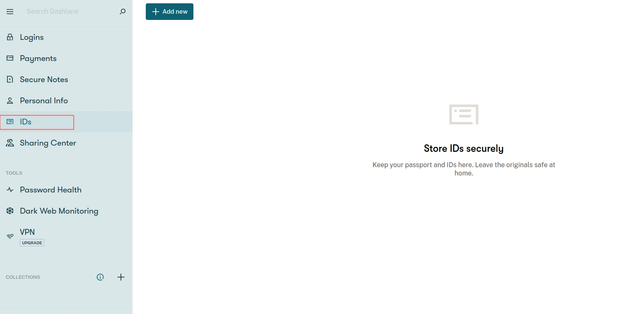Click the Collections info icon
This screenshot has width=644, height=314.
click(x=100, y=277)
